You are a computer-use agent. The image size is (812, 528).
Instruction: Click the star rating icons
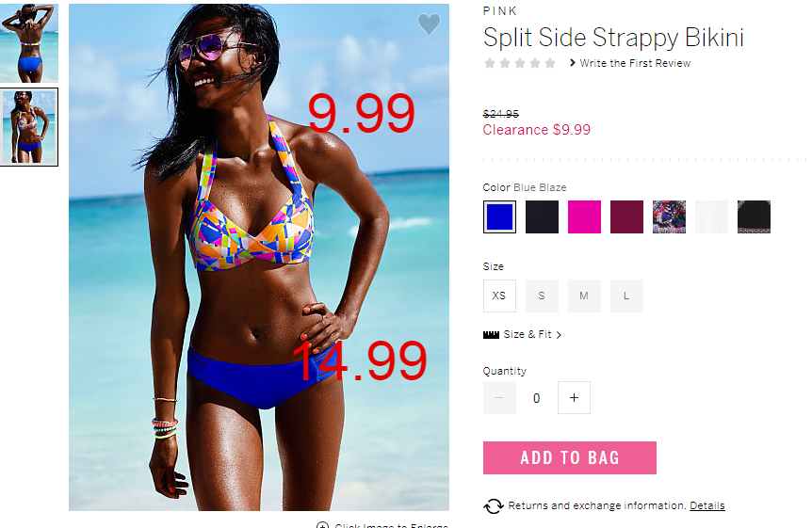[520, 63]
